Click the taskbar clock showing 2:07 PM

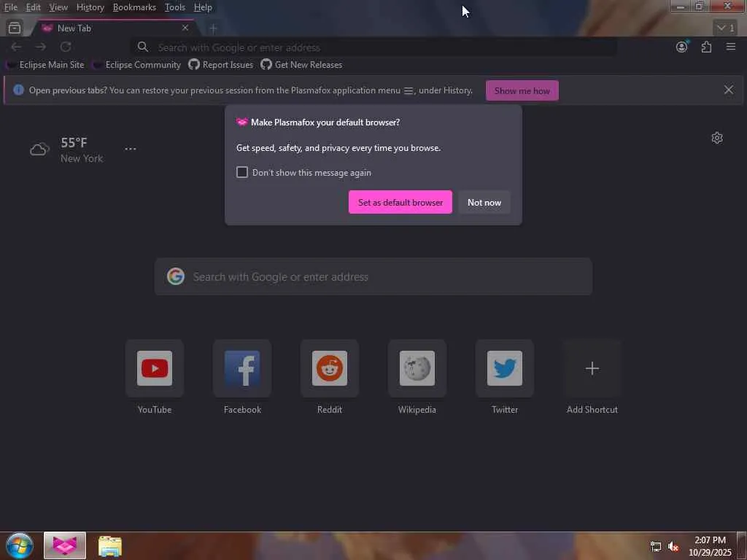710,545
